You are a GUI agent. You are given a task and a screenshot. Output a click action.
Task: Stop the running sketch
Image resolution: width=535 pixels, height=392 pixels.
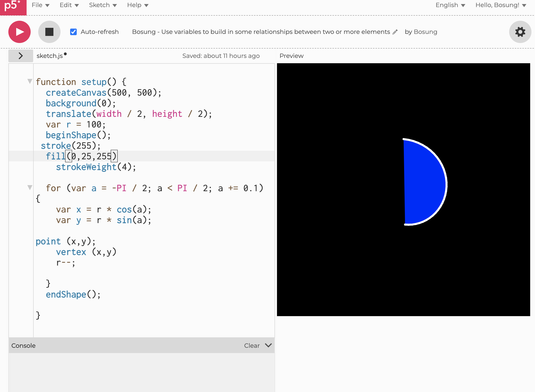coord(49,32)
